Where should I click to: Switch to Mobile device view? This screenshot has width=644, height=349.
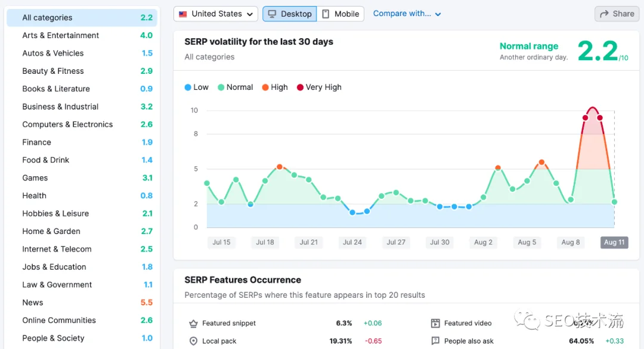340,14
